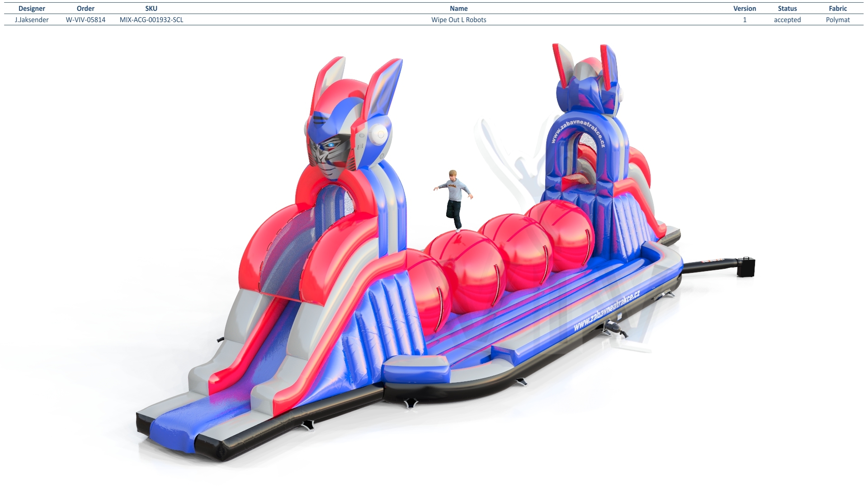The image size is (868, 488).
Task: Select SKU value MIX-ACG-001932-SCL
Action: pyautogui.click(x=151, y=20)
